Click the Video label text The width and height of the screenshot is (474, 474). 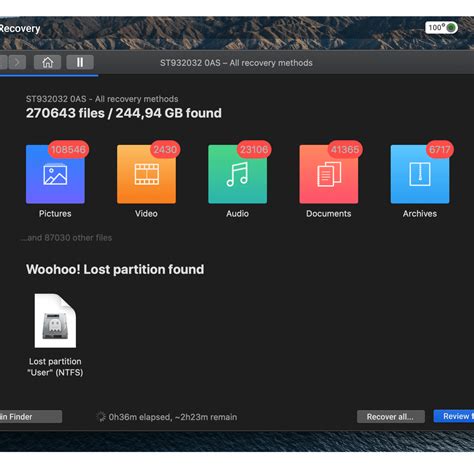pyautogui.click(x=146, y=214)
